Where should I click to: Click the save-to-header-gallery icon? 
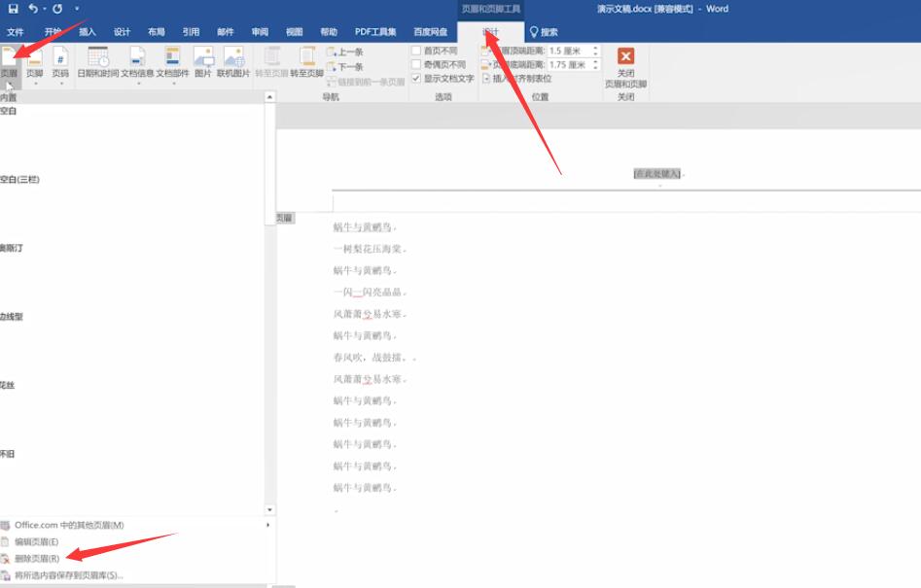point(5,575)
